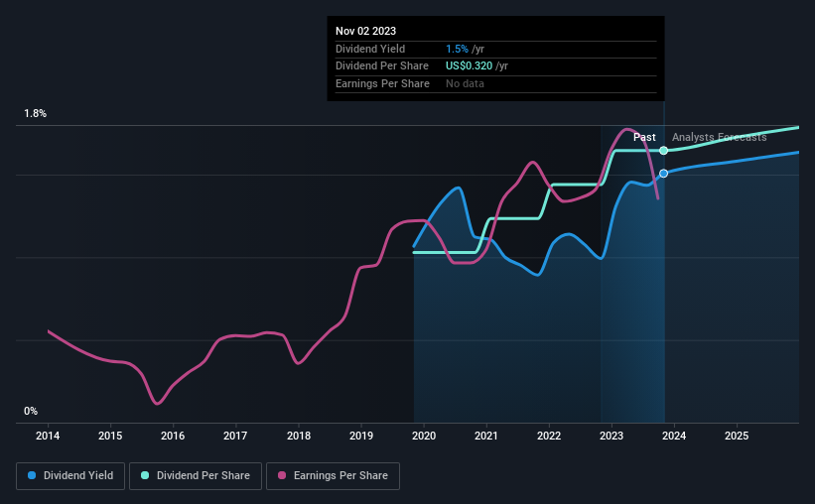Toggle the Dividend Yield legend series

point(70,476)
